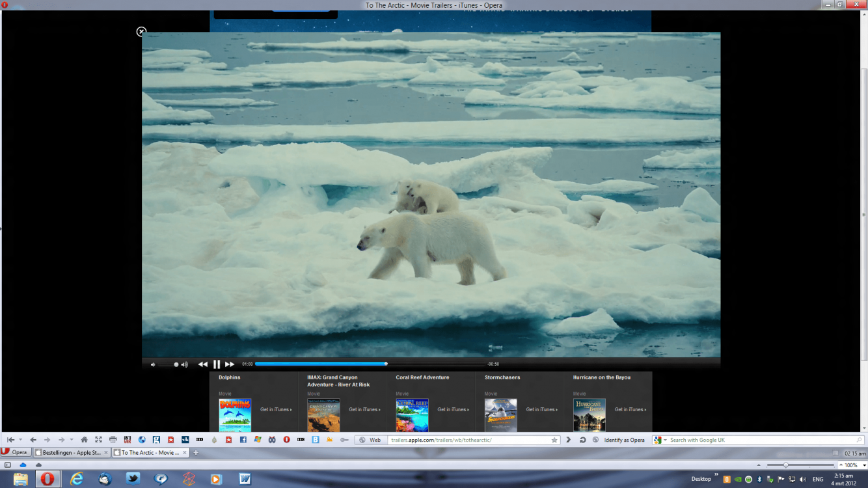The height and width of the screenshot is (488, 868).
Task: Open Microsoft Word from taskbar
Action: coord(245,480)
